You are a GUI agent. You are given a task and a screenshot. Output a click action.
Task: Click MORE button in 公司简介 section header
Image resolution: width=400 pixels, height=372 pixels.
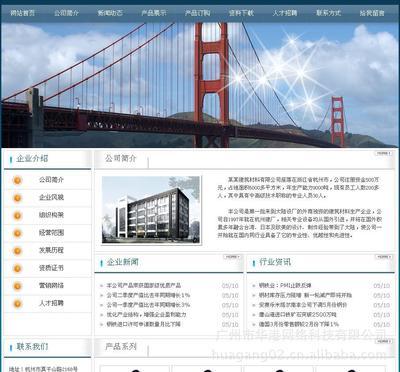(383, 153)
